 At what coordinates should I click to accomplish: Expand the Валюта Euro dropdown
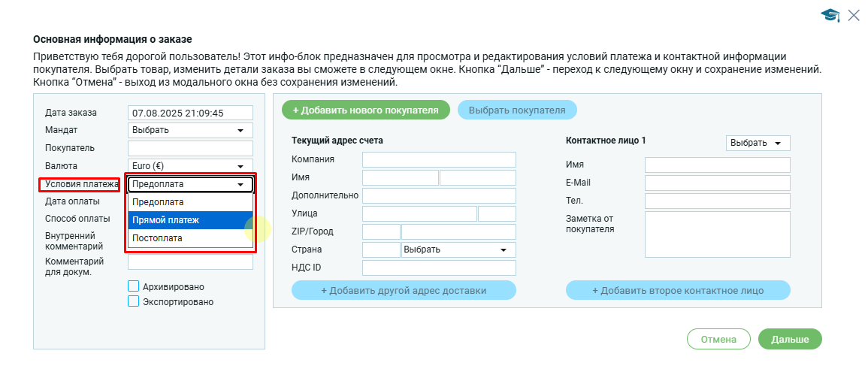[x=190, y=166]
